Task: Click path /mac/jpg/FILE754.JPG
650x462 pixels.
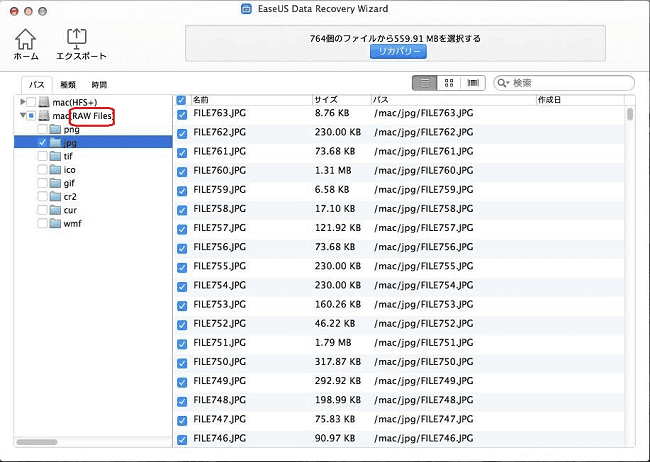Action: click(423, 285)
